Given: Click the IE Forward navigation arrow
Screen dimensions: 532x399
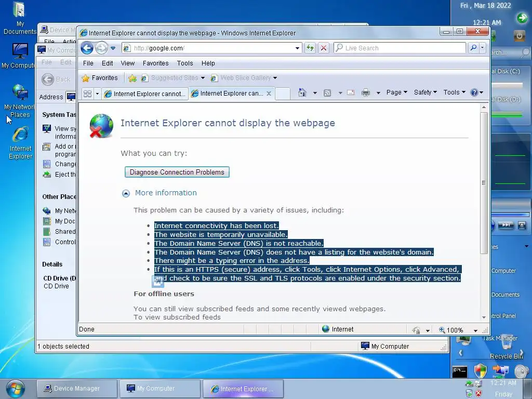Looking at the screenshot, I should point(101,48).
